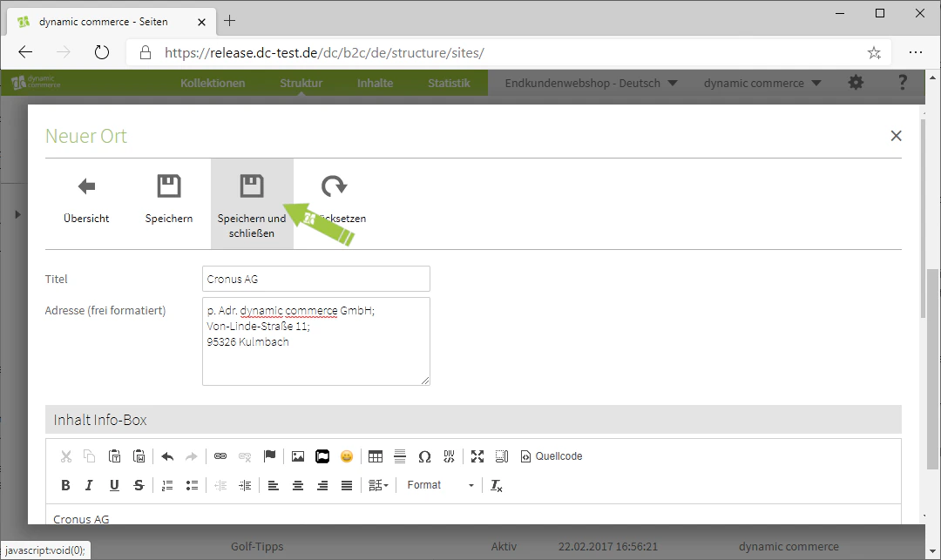Align text left
The width and height of the screenshot is (941, 560).
point(273,485)
